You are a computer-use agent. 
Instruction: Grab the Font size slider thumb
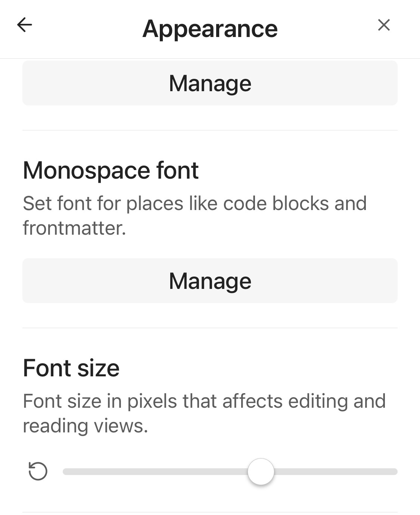(261, 472)
